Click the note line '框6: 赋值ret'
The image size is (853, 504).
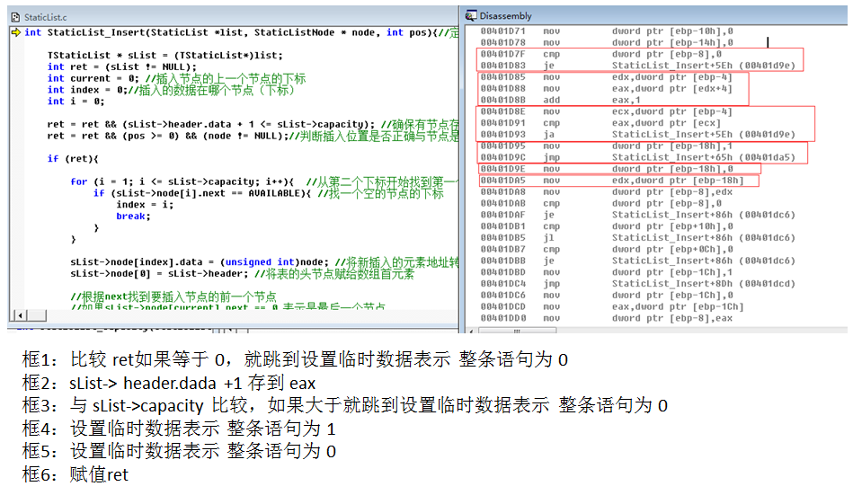point(76,474)
